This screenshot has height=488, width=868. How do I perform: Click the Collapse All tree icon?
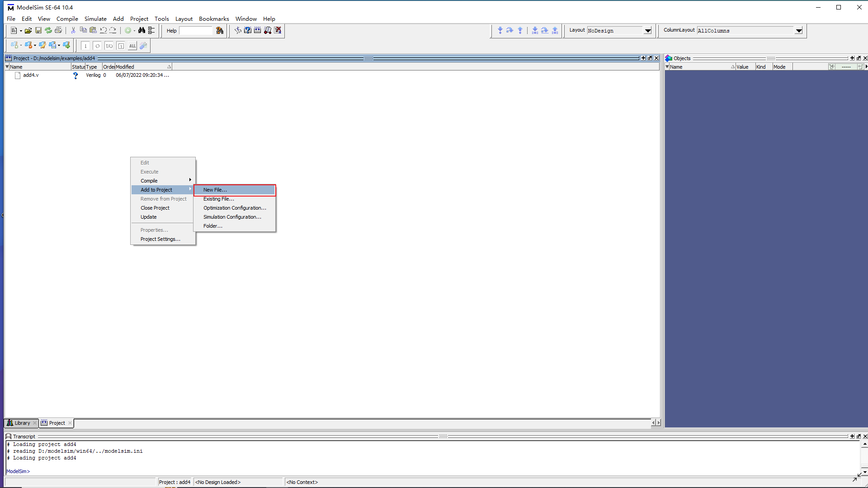151,30
